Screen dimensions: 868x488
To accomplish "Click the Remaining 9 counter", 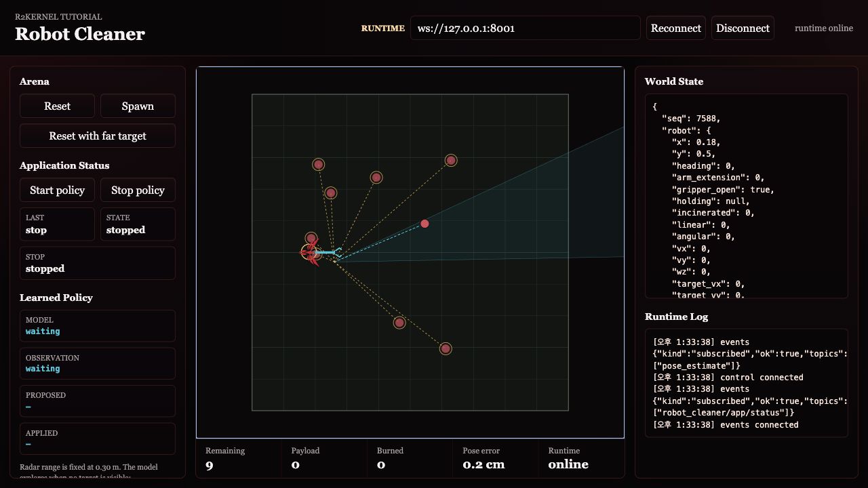I will point(239,458).
